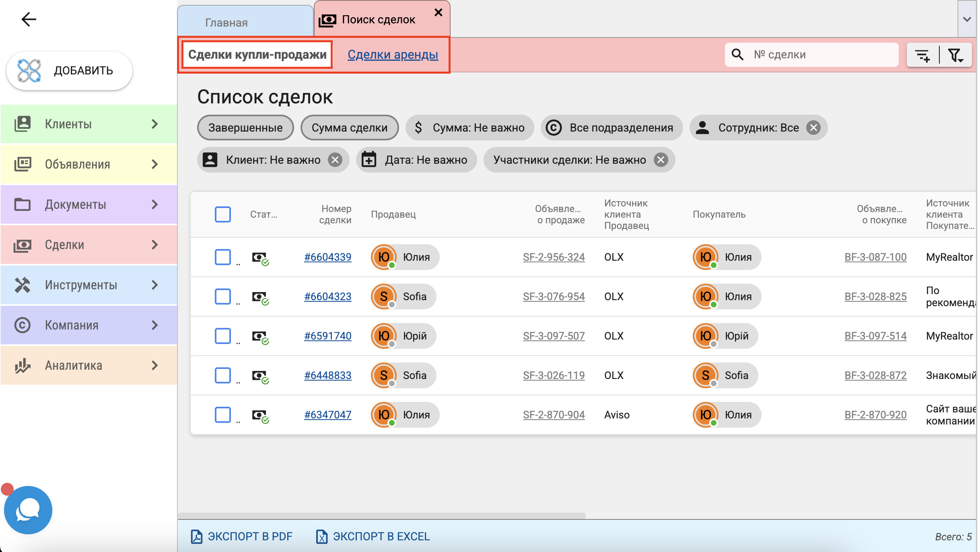Screen dimensions: 980x552
Task: Click the back arrow icon
Action: tap(29, 19)
